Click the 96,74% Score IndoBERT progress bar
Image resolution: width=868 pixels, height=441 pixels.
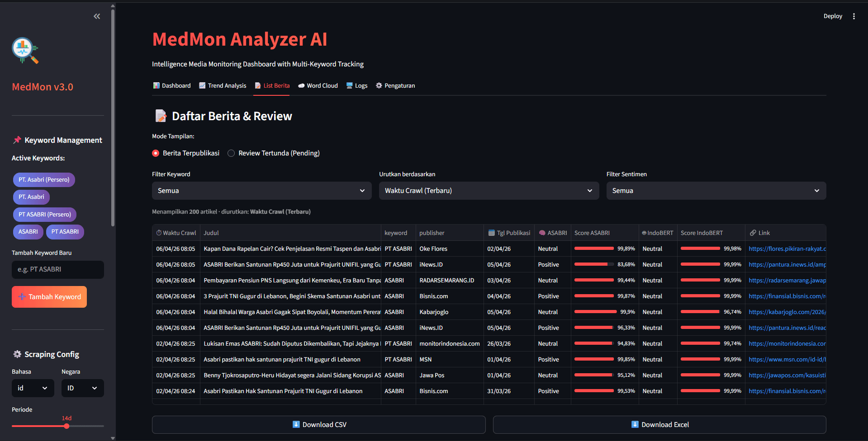[700, 312]
